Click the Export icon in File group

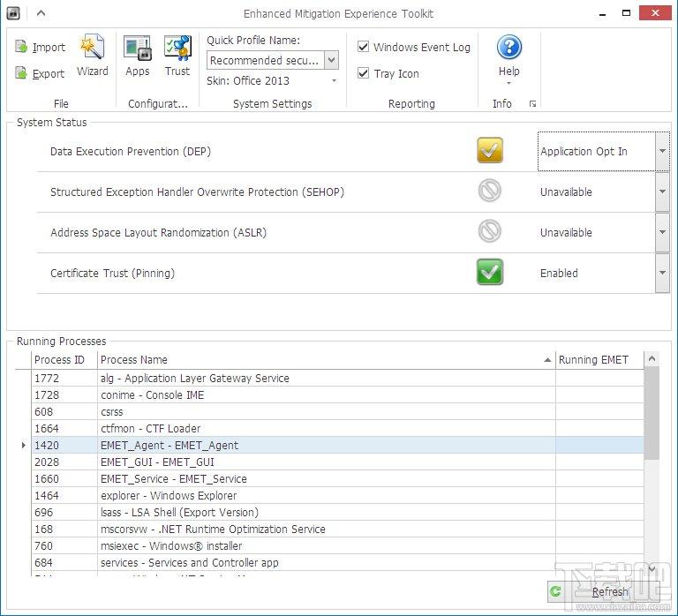tap(21, 74)
